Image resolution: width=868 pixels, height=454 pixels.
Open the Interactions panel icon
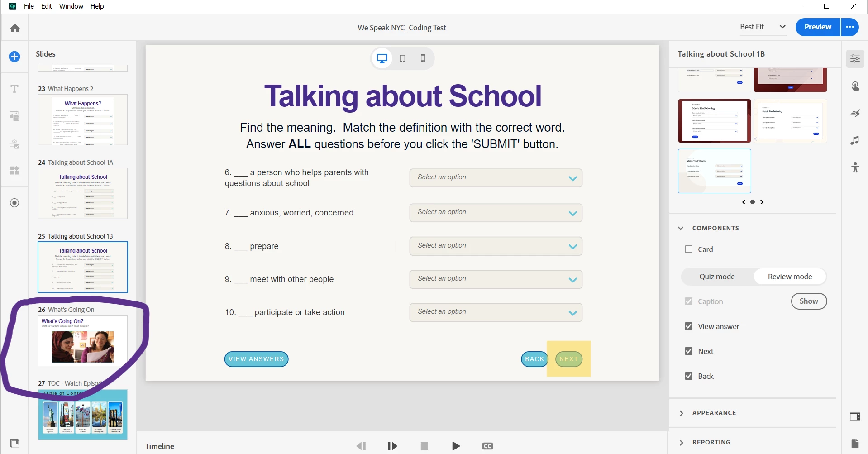(855, 86)
